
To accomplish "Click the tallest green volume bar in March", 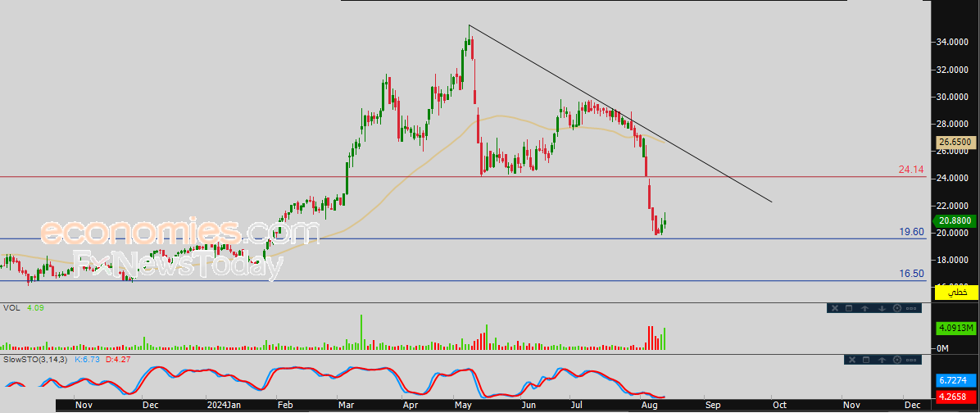I will pyautogui.click(x=361, y=332).
